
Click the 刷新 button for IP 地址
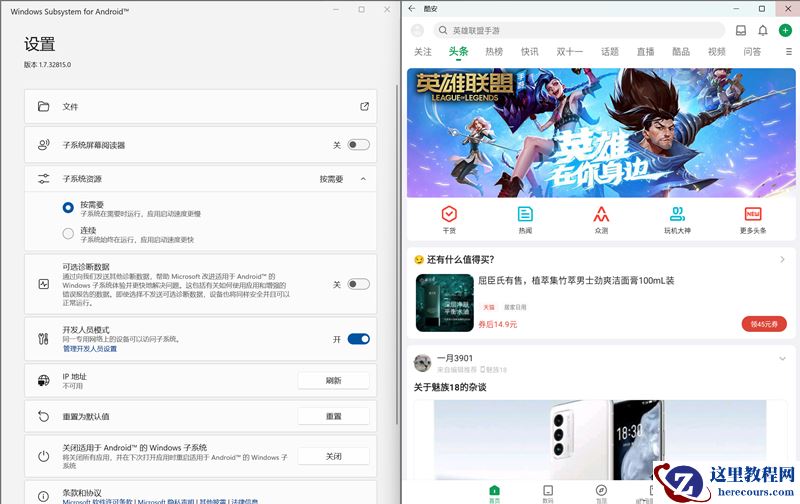[x=334, y=381]
